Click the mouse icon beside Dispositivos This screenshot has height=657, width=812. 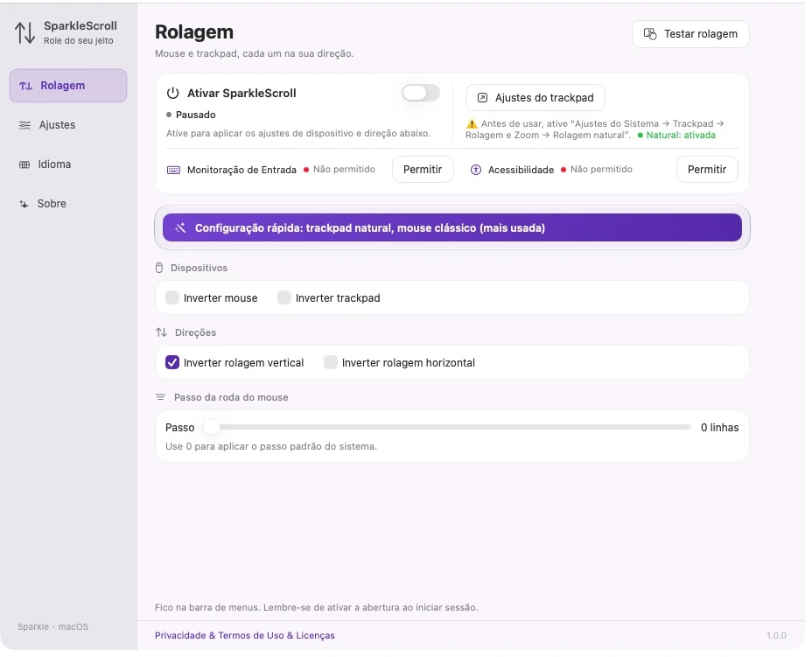160,269
